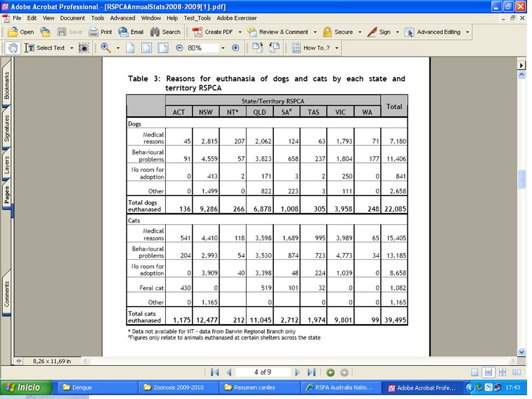Switch to Continuous page layout

click(489, 372)
